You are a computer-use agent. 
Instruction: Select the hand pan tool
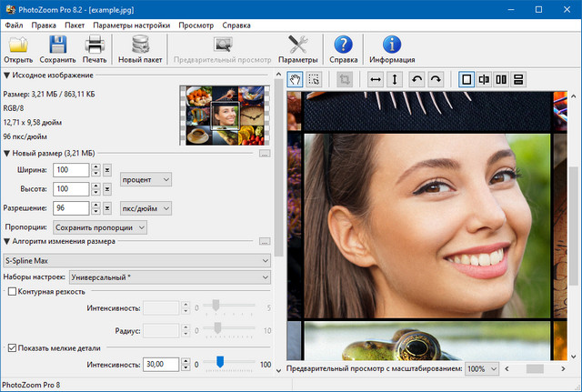point(295,79)
